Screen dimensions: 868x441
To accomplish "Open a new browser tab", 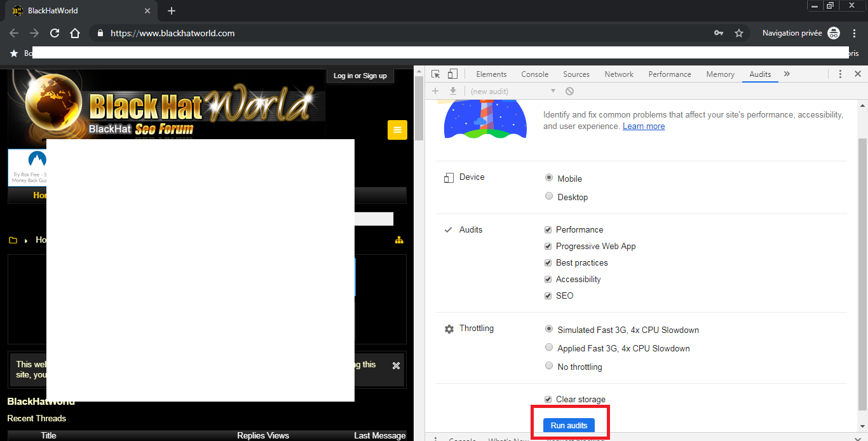I will pos(172,11).
